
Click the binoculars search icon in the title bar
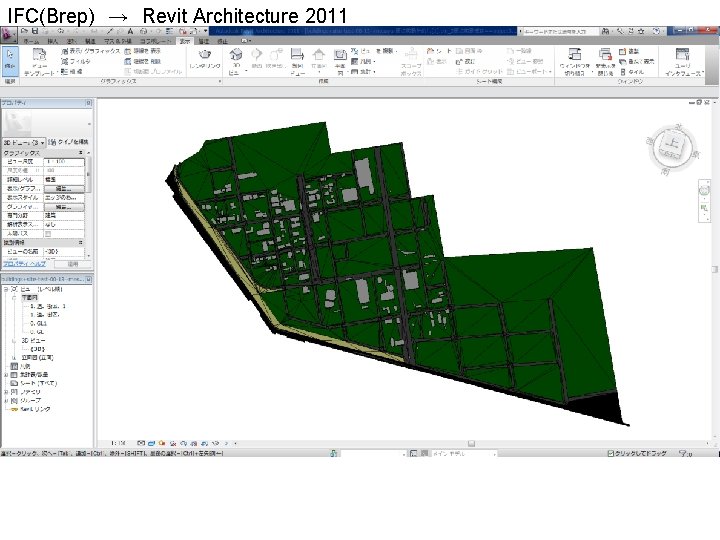point(605,31)
